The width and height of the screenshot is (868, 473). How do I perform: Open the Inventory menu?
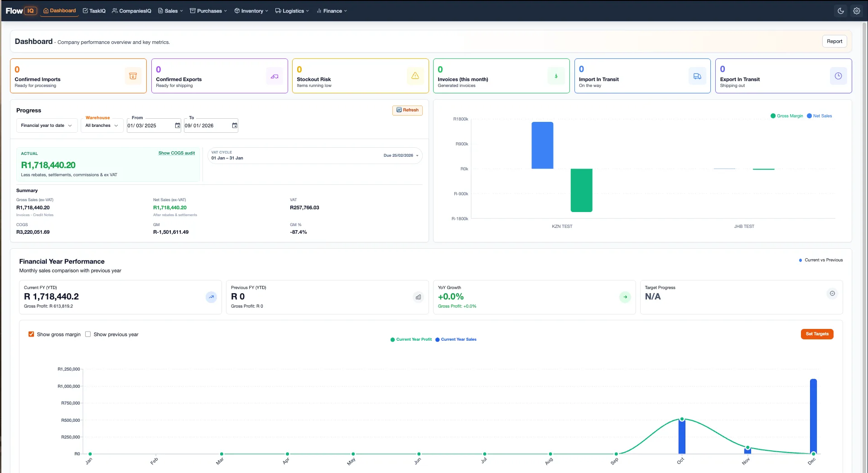point(251,10)
